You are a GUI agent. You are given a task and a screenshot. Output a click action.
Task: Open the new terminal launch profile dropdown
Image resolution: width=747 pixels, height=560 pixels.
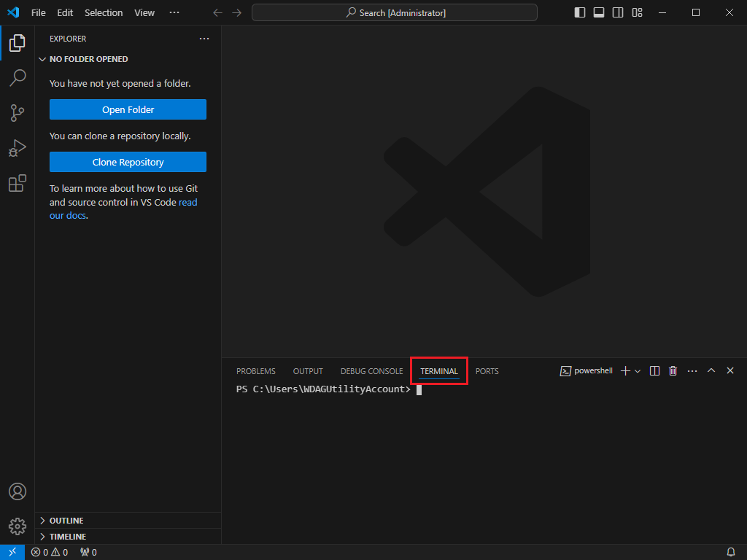click(638, 371)
